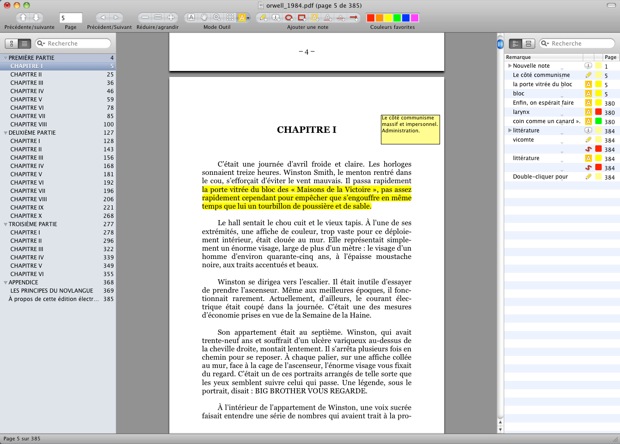Zoom out with the minus Réduire button
620x444 pixels.
tap(145, 17)
